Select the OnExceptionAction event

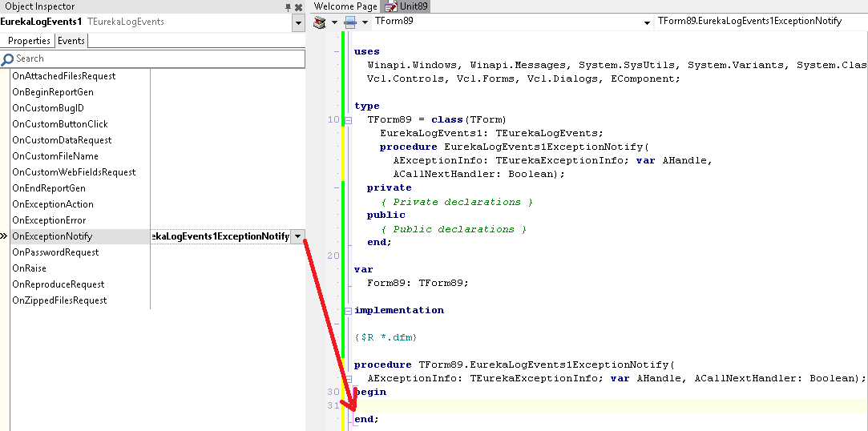(x=53, y=204)
